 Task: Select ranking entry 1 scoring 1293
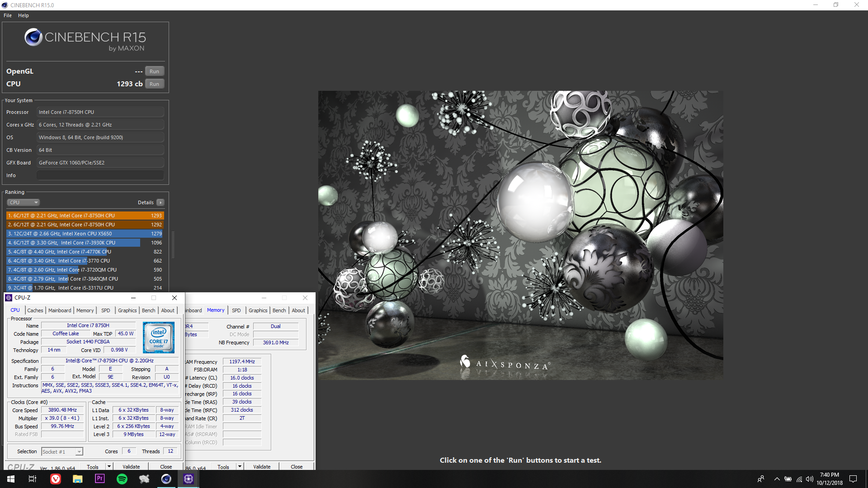85,216
